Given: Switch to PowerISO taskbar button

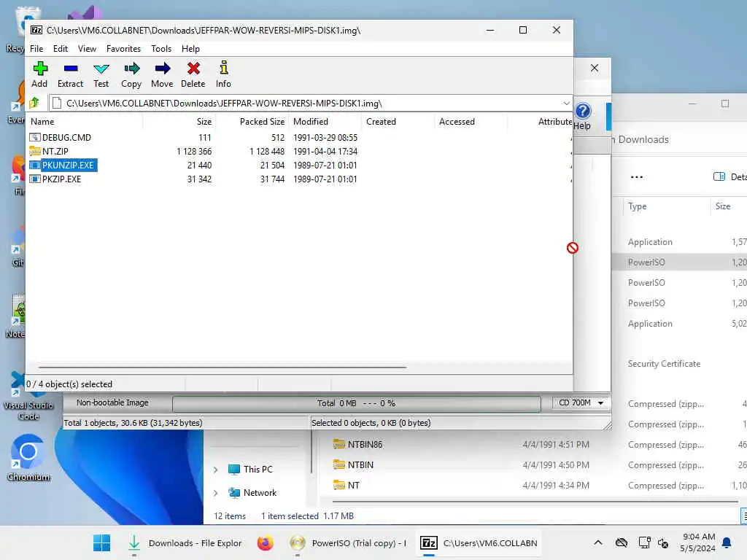Looking at the screenshot, I should click(348, 542).
